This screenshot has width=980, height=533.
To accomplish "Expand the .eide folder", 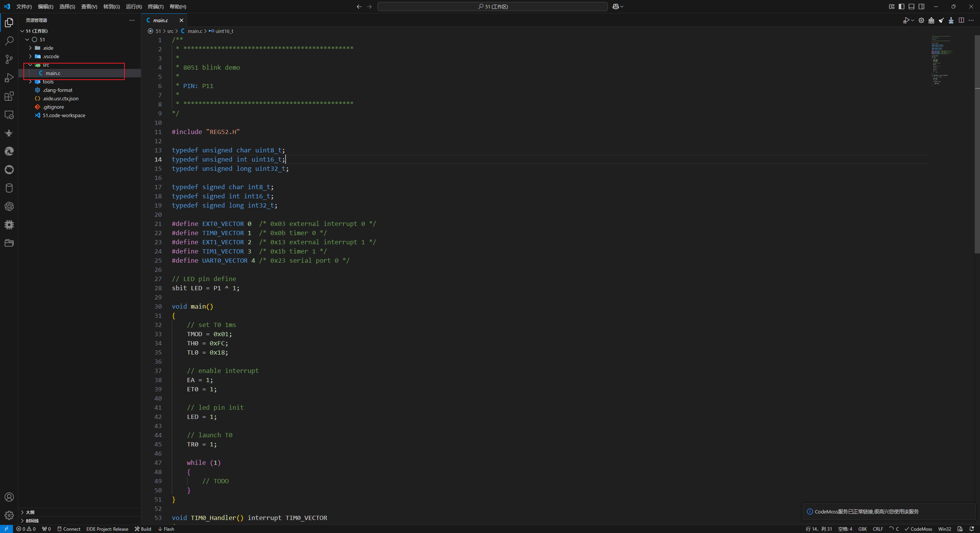I will point(30,48).
